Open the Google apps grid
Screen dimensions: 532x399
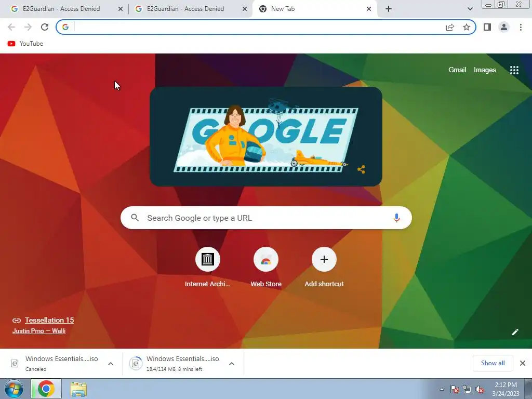point(514,70)
